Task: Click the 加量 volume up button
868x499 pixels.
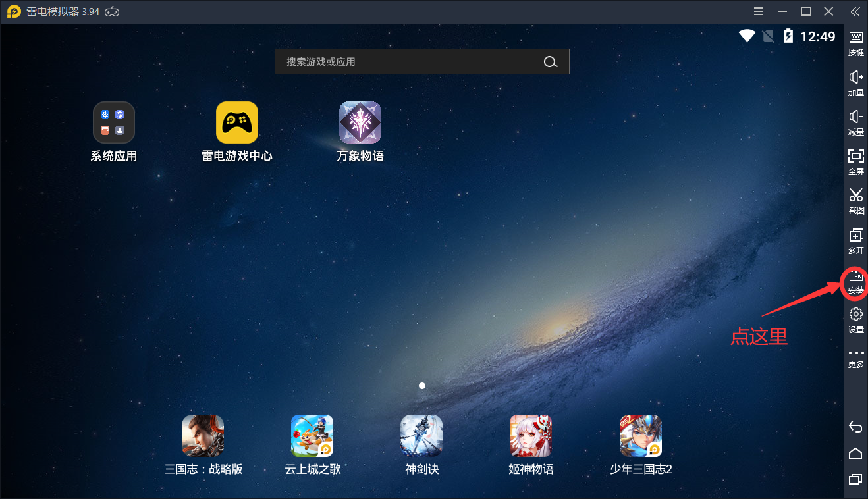Action: [855, 83]
